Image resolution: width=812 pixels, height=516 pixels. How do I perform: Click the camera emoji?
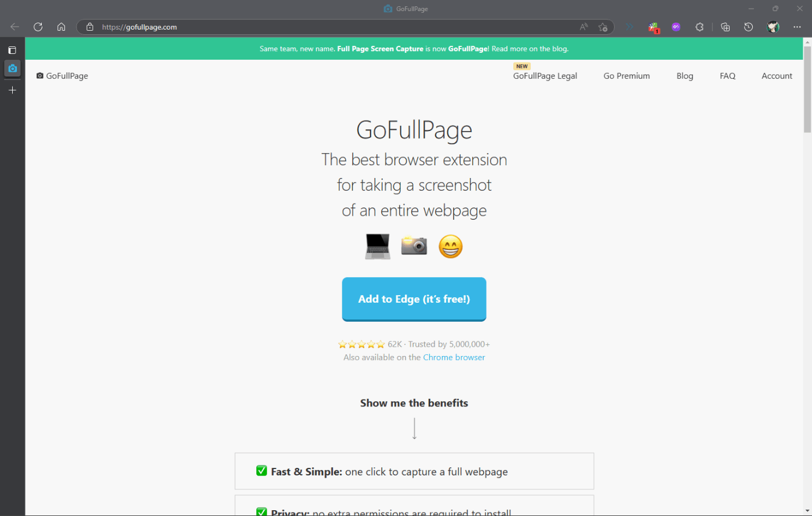pyautogui.click(x=414, y=245)
